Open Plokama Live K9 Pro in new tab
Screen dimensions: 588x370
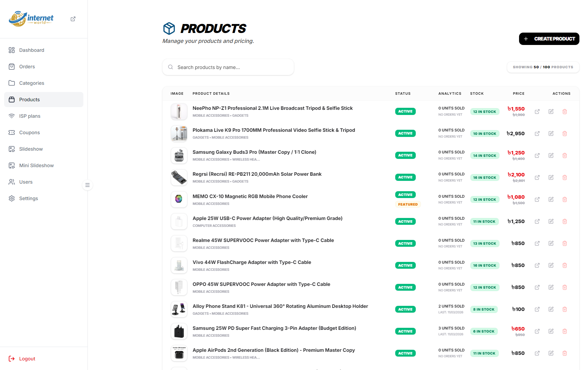[x=537, y=134]
